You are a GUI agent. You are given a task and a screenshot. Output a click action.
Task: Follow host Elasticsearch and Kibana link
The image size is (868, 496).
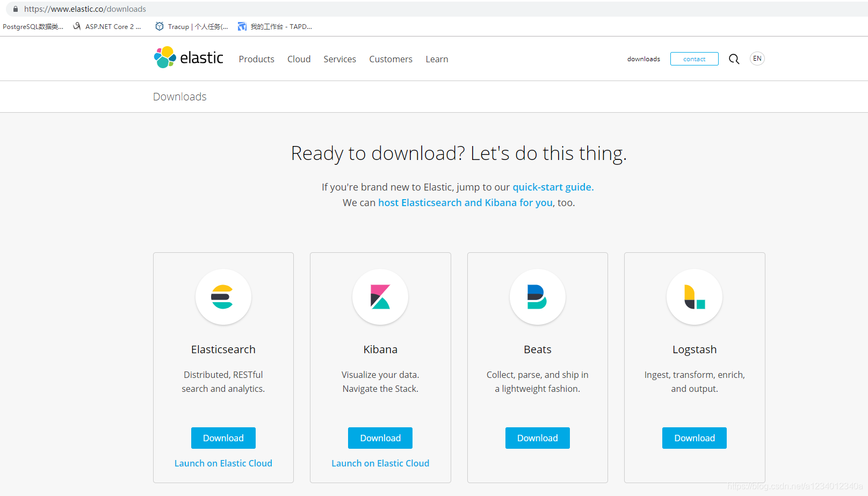tap(465, 202)
